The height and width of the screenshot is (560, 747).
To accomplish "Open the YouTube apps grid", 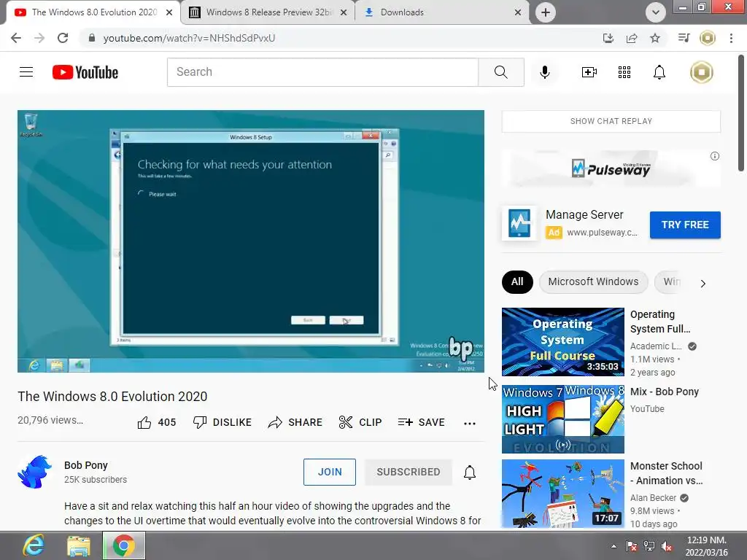I will [624, 72].
